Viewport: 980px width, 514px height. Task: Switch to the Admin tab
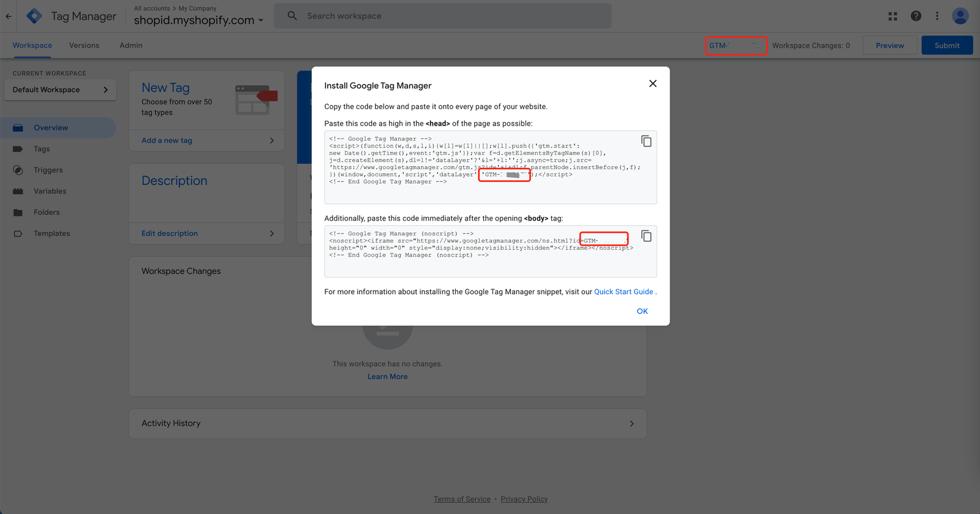coord(130,45)
